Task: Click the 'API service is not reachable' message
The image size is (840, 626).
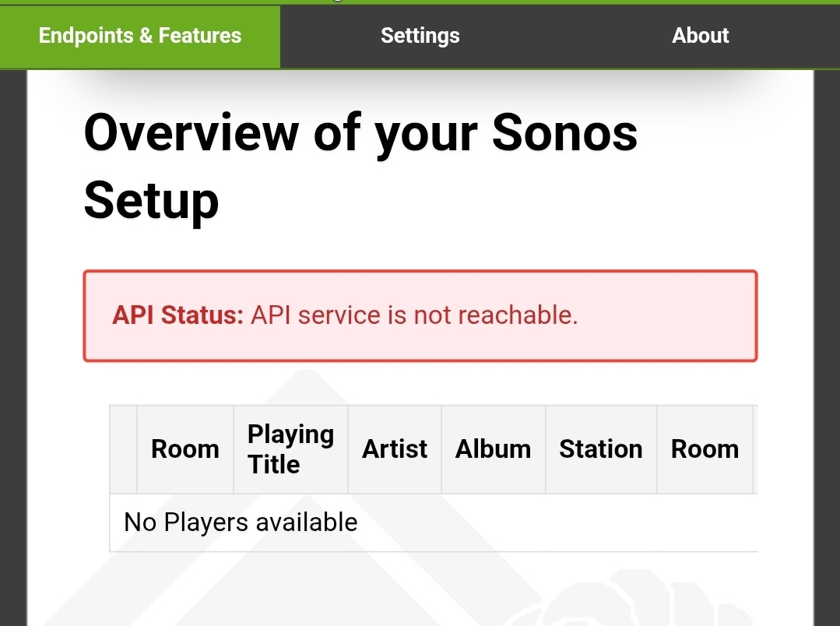Action: click(414, 315)
